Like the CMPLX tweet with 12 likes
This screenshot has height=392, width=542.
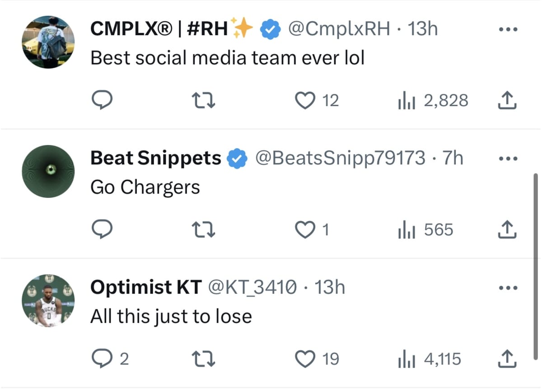coord(305,100)
